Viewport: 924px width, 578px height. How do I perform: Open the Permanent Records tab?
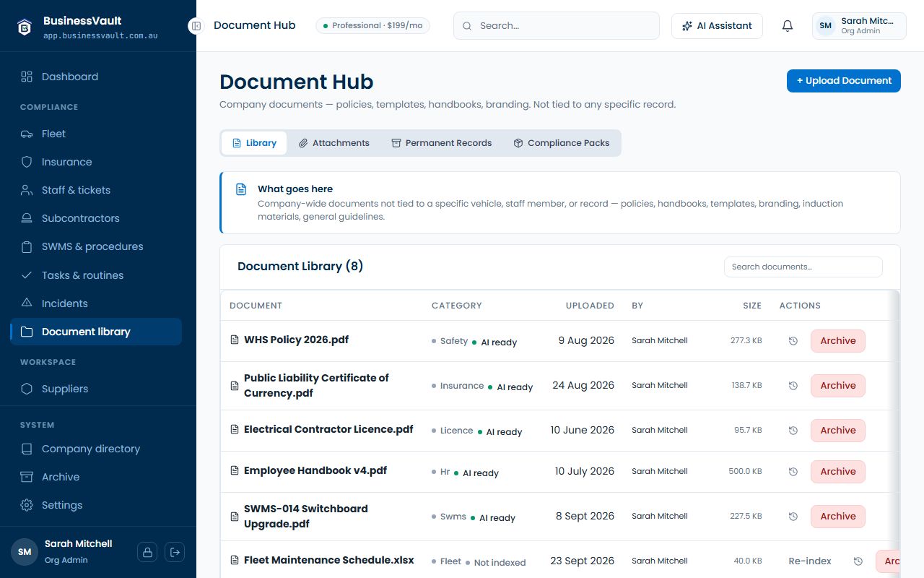441,143
